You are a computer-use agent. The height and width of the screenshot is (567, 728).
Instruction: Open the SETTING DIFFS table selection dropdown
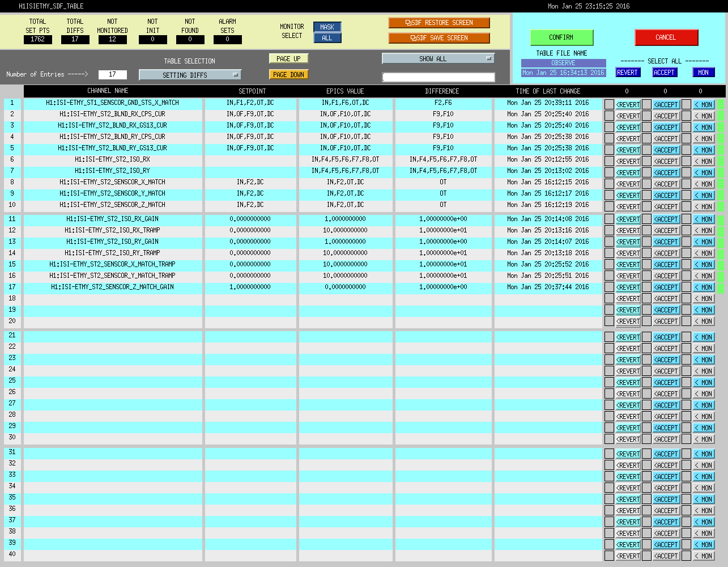click(190, 75)
